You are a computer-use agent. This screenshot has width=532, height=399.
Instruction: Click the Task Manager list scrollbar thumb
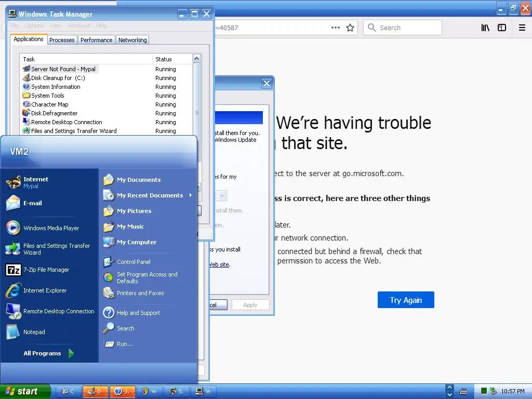point(197,112)
